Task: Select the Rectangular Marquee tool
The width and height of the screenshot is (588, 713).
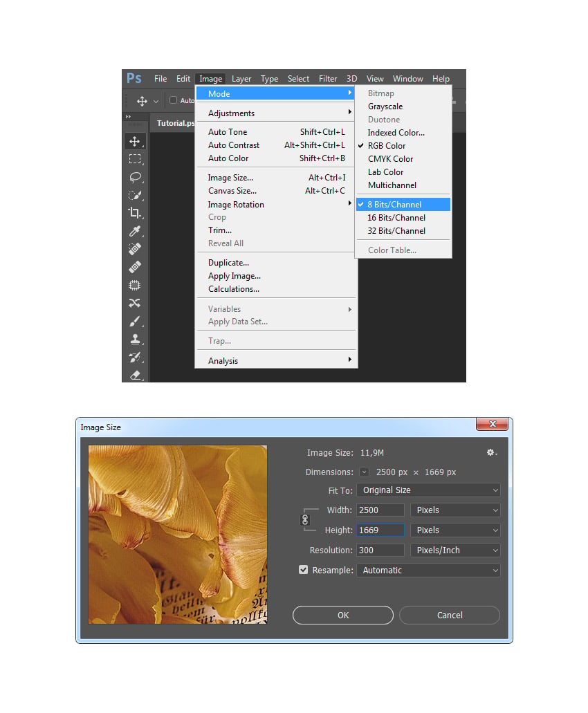Action: point(135,159)
